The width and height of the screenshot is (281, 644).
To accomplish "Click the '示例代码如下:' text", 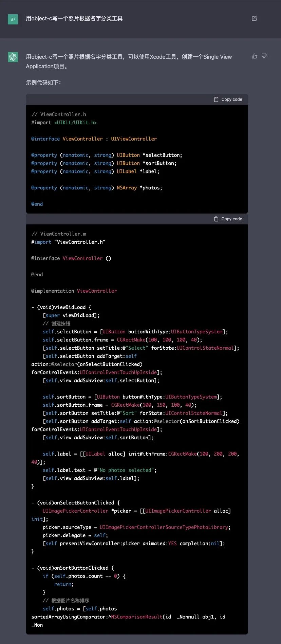I will pyautogui.click(x=43, y=82).
